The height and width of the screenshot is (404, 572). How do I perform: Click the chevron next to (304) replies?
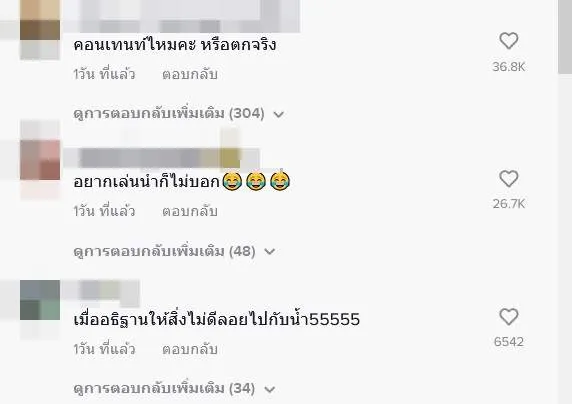278,115
